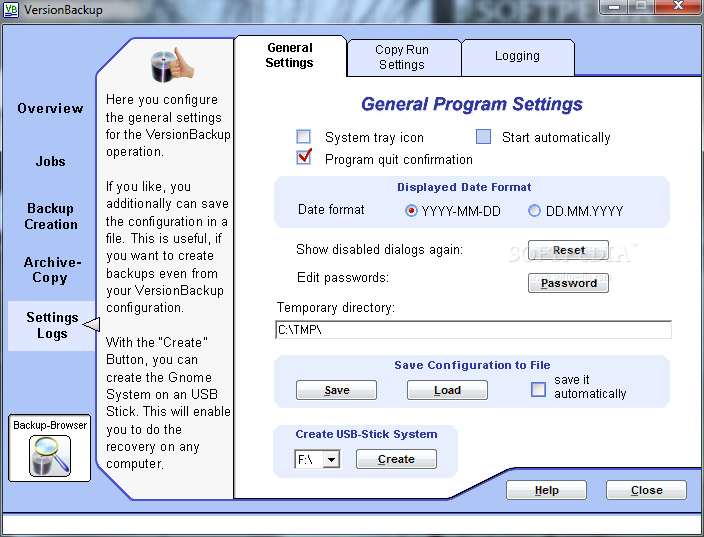Open the Backup-Browser magnifier icon
Viewport: 704px width, 537px height.
(x=50, y=456)
